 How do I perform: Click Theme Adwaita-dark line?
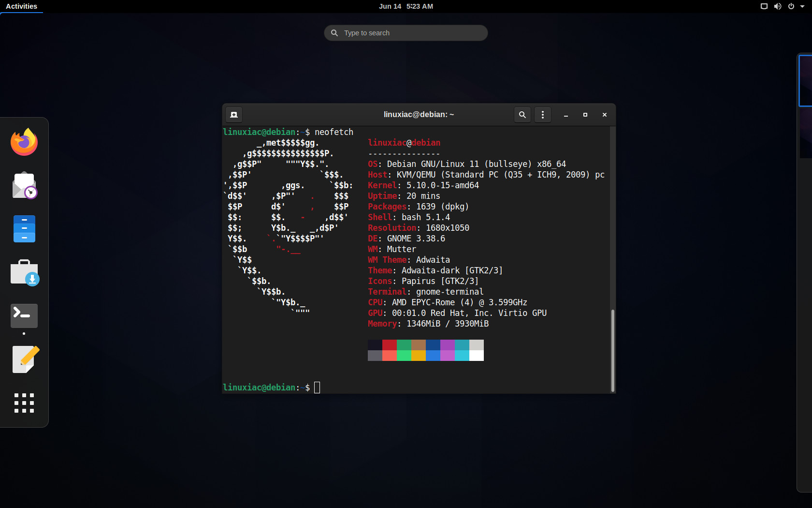435,270
